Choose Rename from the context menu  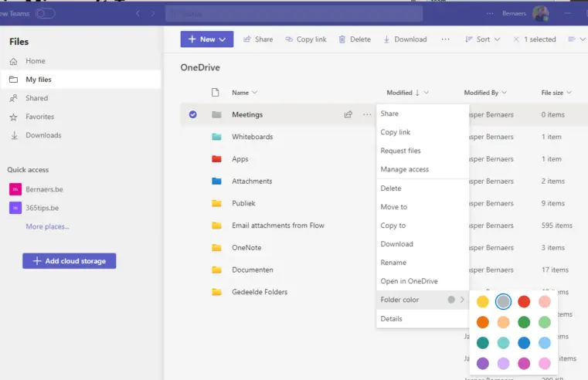(x=393, y=263)
